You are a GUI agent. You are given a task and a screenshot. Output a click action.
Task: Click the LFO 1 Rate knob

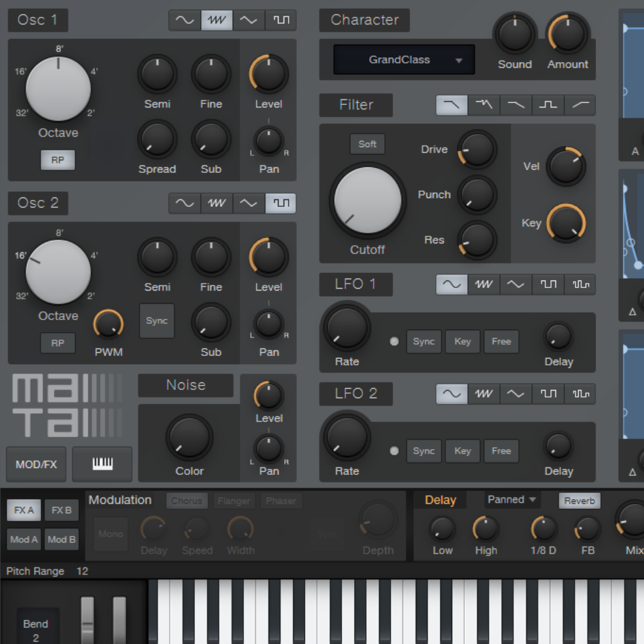[x=347, y=328]
